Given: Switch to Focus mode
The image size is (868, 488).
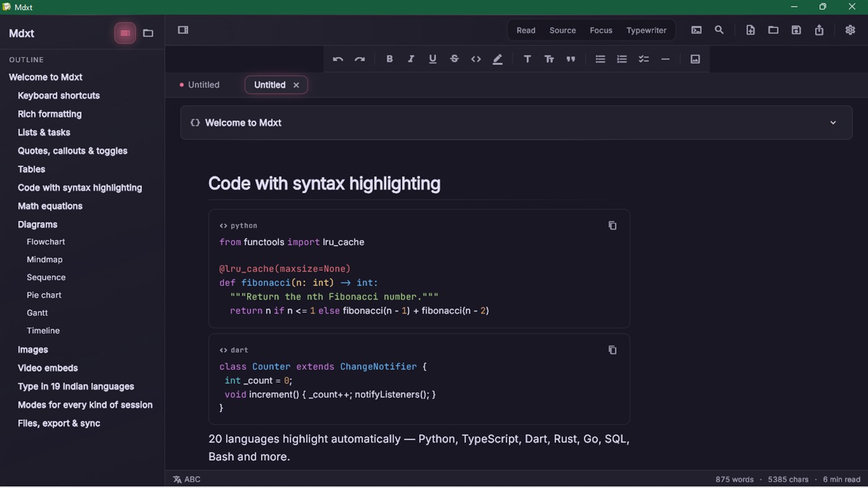Looking at the screenshot, I should [x=601, y=30].
